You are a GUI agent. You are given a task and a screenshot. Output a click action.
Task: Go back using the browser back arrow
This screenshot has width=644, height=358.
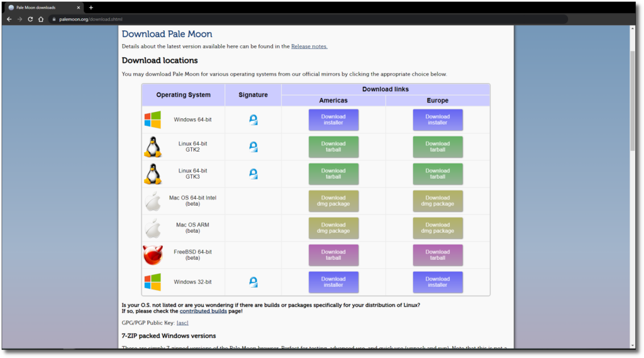pyautogui.click(x=9, y=20)
